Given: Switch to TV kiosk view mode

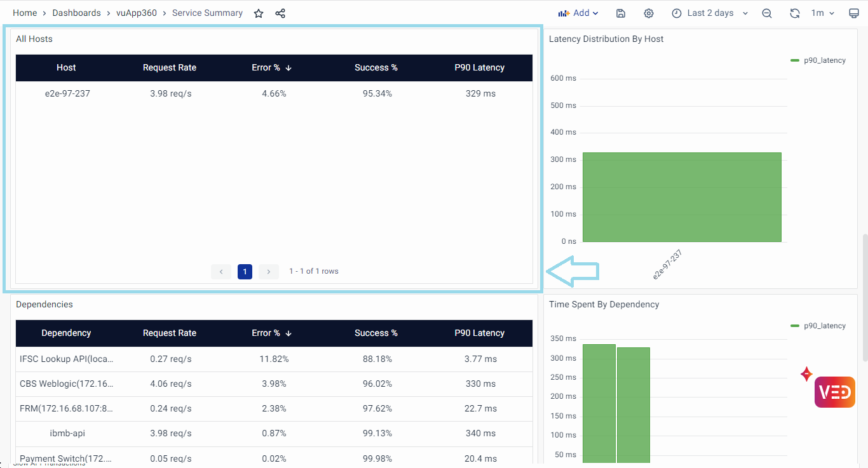Looking at the screenshot, I should click(x=854, y=13).
